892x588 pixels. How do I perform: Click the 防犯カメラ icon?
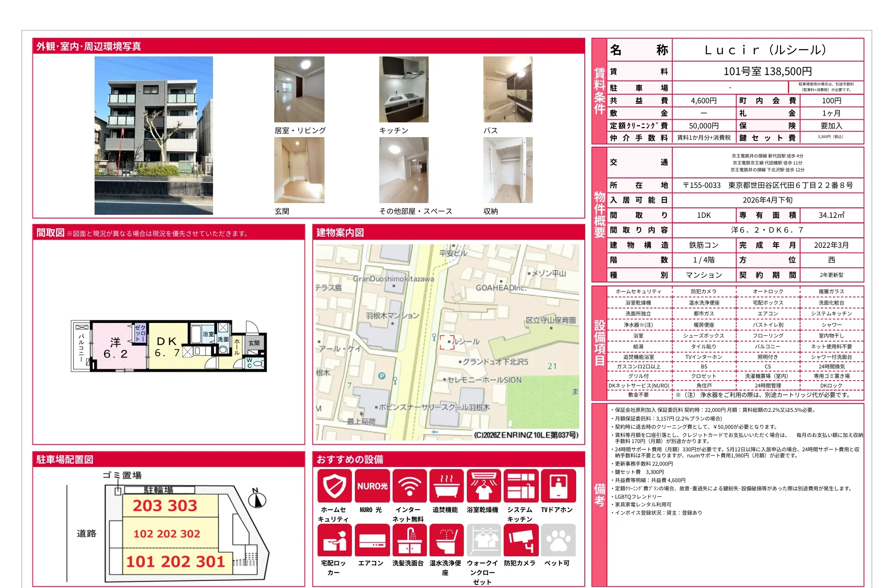521,540
